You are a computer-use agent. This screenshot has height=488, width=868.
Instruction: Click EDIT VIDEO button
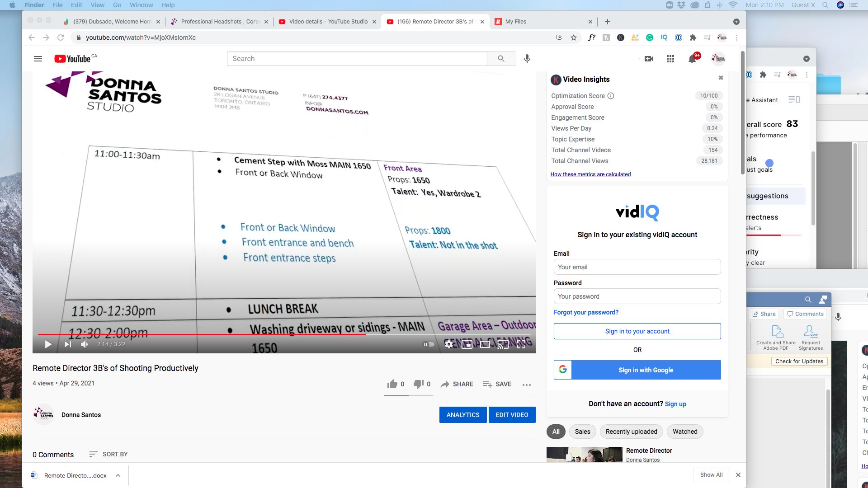512,415
